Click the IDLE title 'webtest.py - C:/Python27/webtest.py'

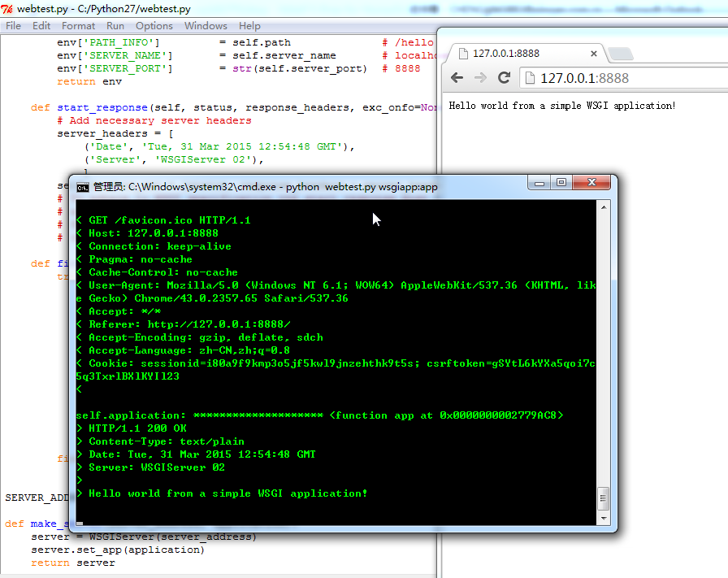click(x=103, y=9)
